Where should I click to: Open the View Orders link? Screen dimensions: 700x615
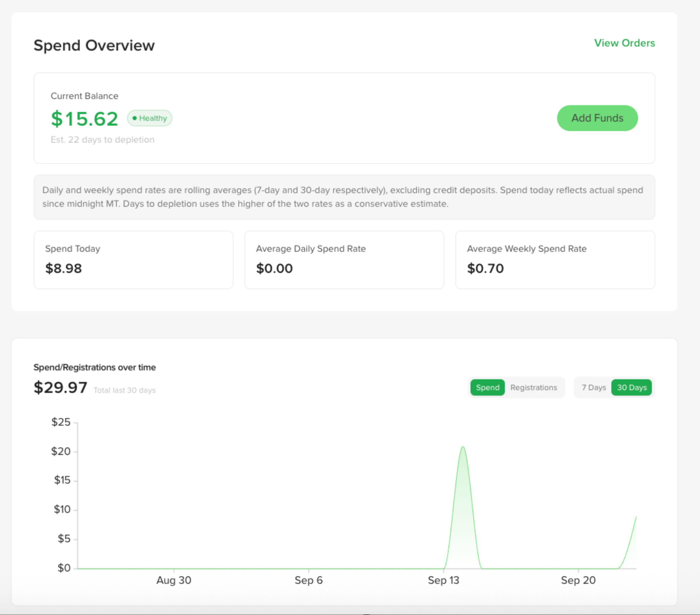point(624,43)
